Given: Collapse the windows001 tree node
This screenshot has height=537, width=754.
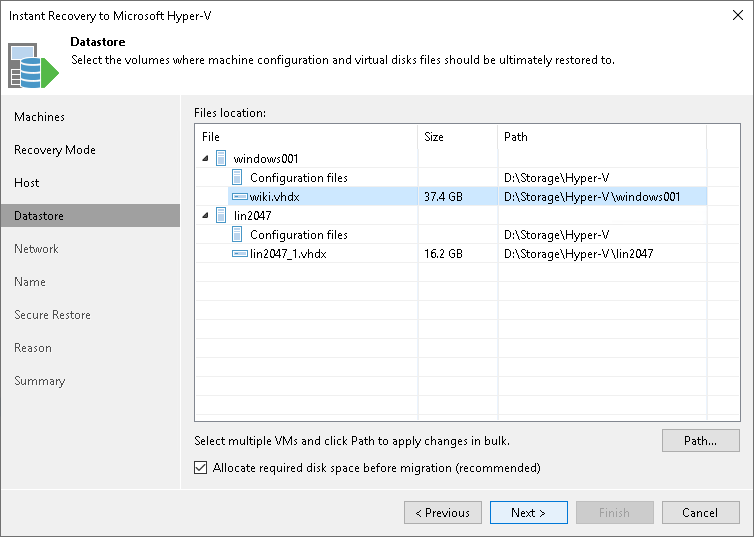Looking at the screenshot, I should (x=205, y=158).
